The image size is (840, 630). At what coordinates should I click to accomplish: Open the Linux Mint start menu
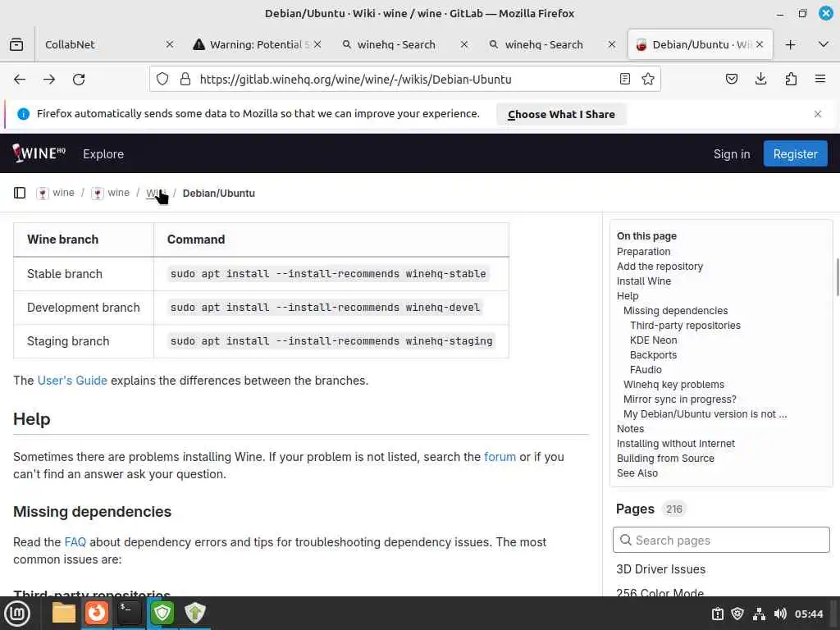18,614
